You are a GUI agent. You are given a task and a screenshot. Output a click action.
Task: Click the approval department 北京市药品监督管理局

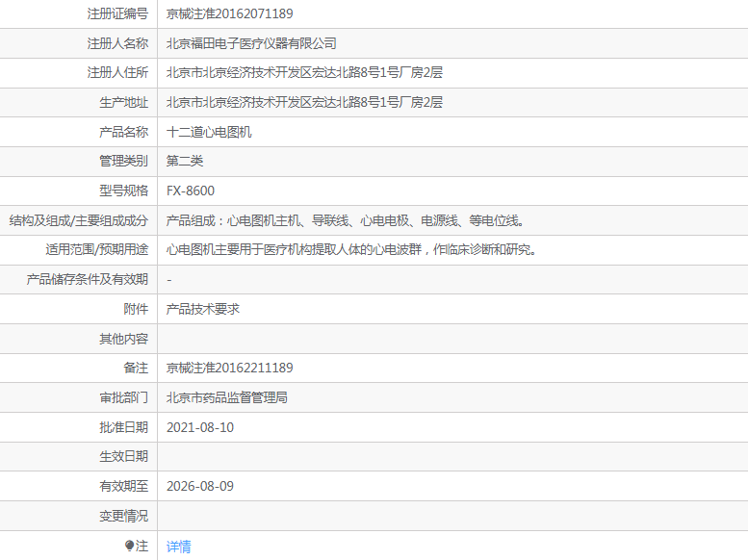click(x=226, y=397)
